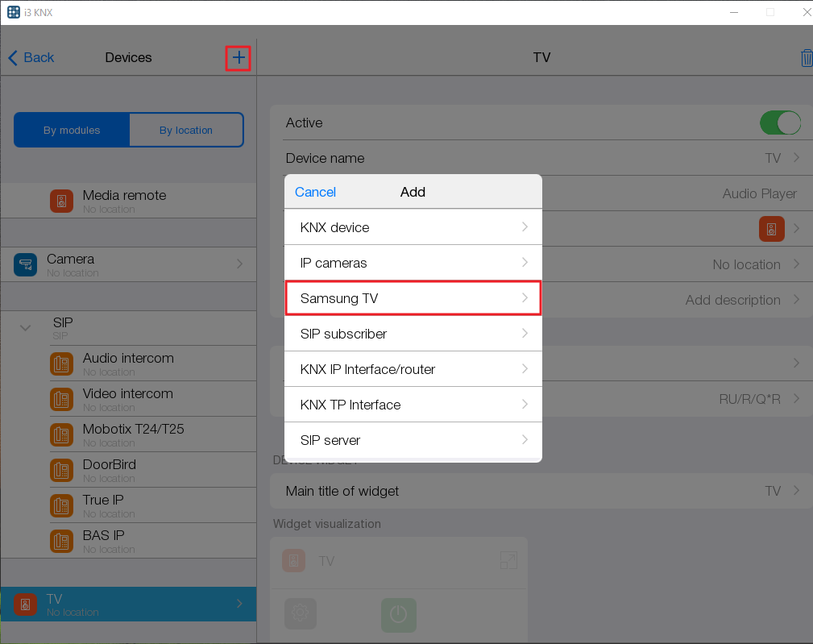Choose KNX device in Add list

pyautogui.click(x=413, y=227)
